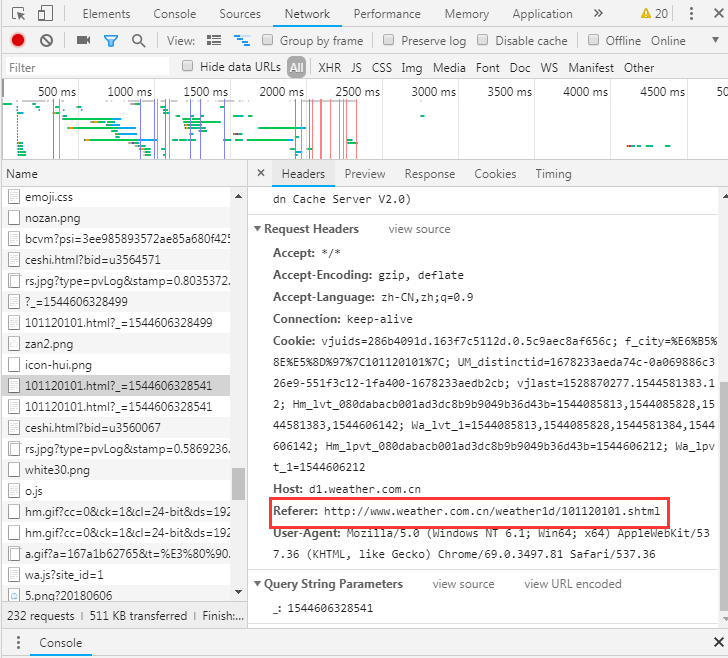This screenshot has height=658, width=728.
Task: Open the Performance panel
Action: coord(387,14)
